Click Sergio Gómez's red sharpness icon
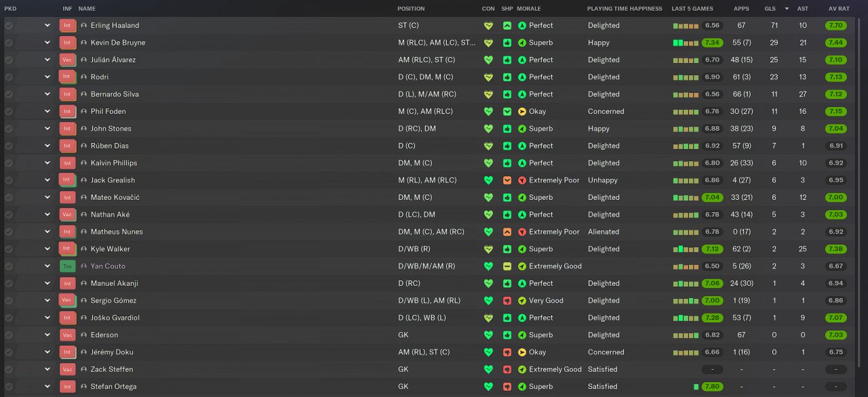The image size is (868, 397). click(x=507, y=301)
